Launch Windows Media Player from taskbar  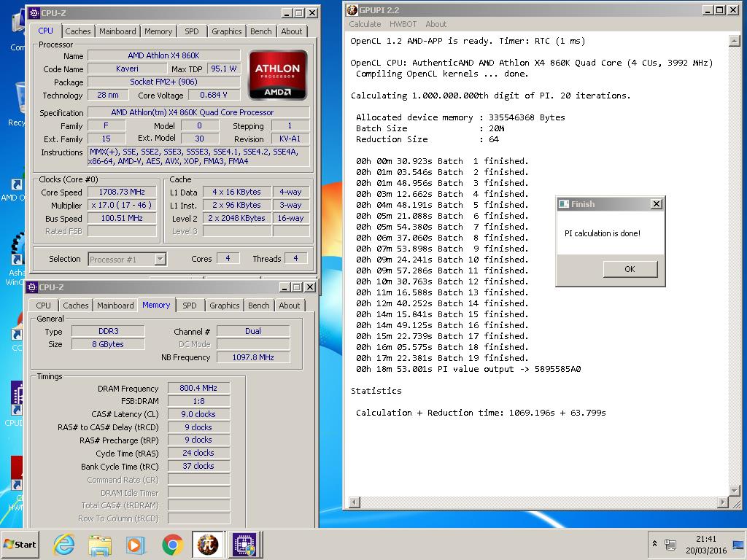(135, 545)
